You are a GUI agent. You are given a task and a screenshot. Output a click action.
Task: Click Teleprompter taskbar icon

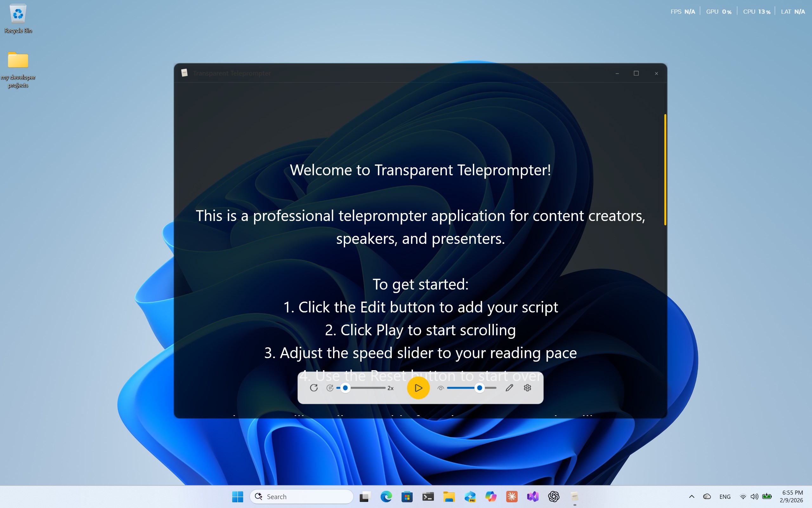(574, 497)
